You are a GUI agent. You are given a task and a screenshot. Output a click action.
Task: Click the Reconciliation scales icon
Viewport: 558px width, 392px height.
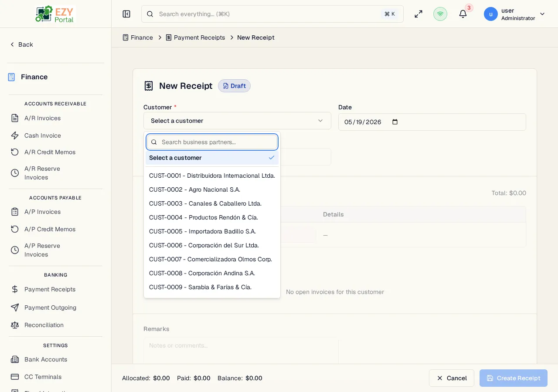click(15, 325)
